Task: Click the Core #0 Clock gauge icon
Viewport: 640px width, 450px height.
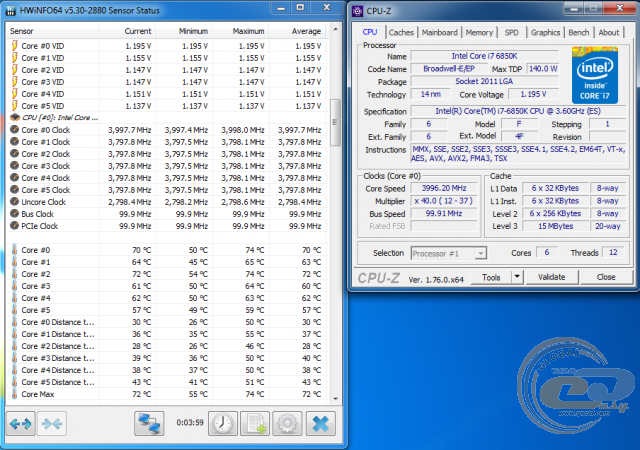Action: click(15, 130)
